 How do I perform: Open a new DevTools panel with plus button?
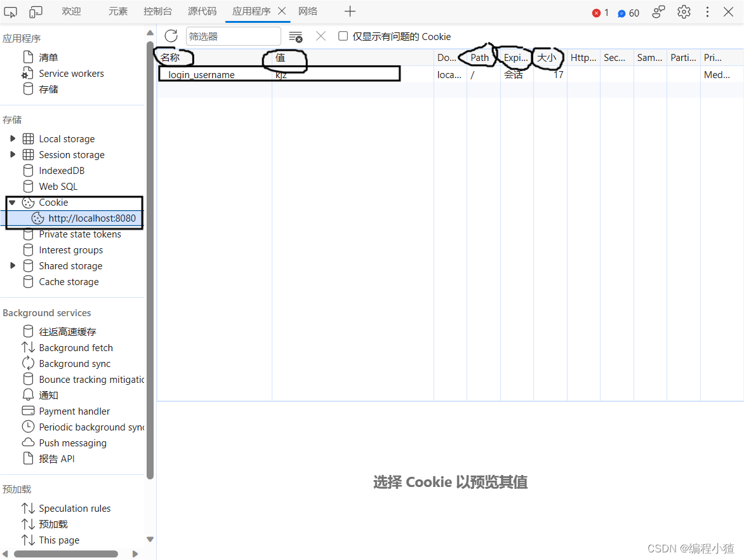click(350, 11)
